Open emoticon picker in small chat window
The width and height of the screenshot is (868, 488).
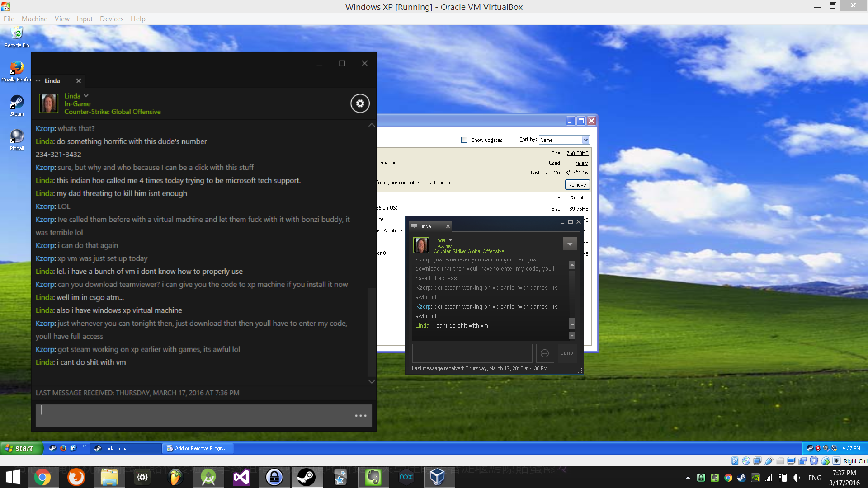545,353
